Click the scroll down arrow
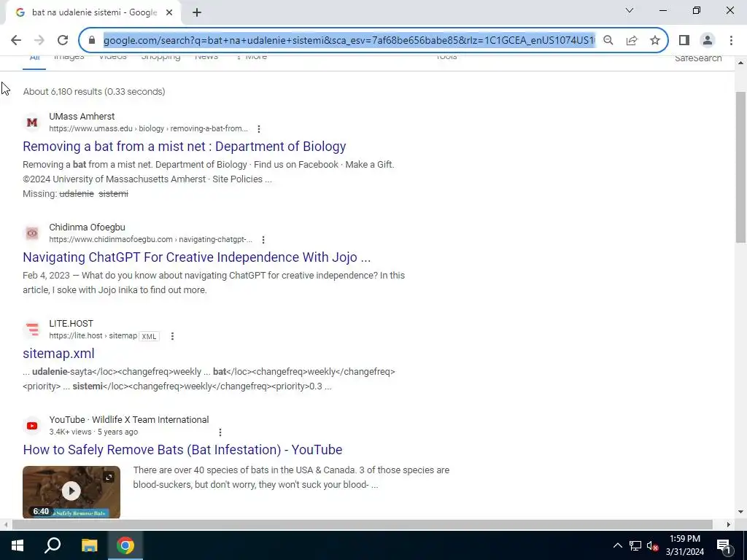Image resolution: width=747 pixels, height=560 pixels. point(740,513)
